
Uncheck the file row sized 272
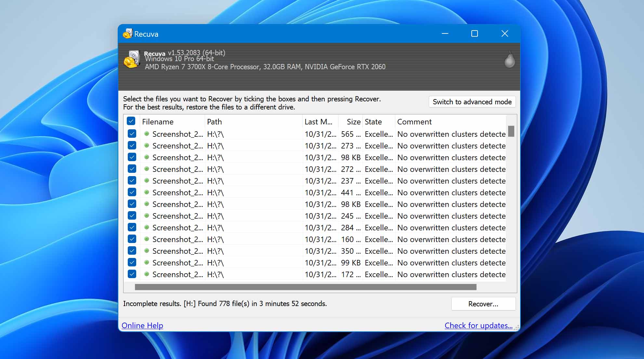click(132, 169)
